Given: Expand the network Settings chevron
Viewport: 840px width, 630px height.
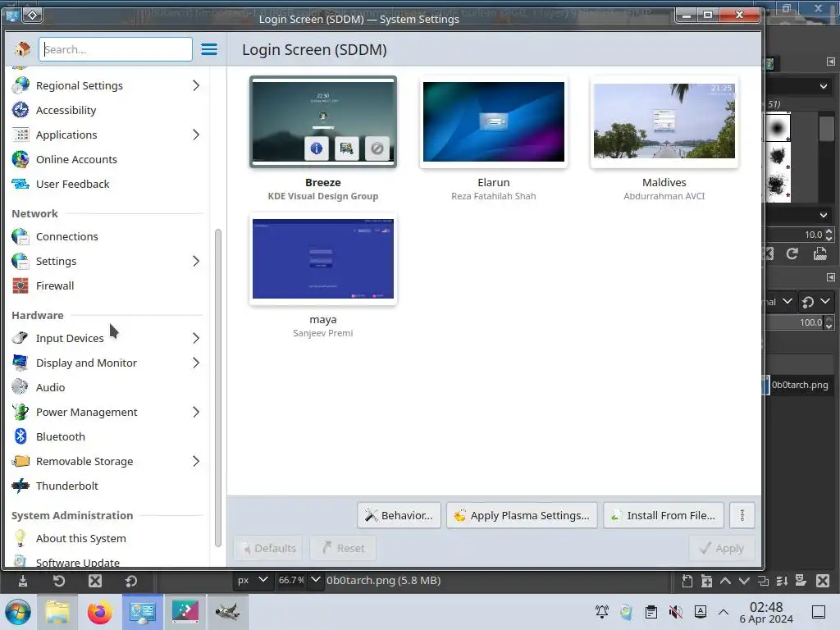Looking at the screenshot, I should coord(196,262).
